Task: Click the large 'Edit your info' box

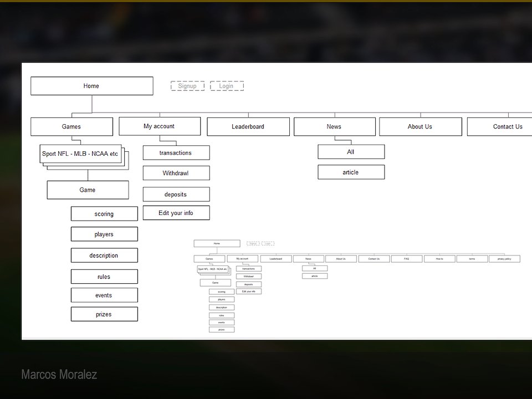Action: [176, 213]
